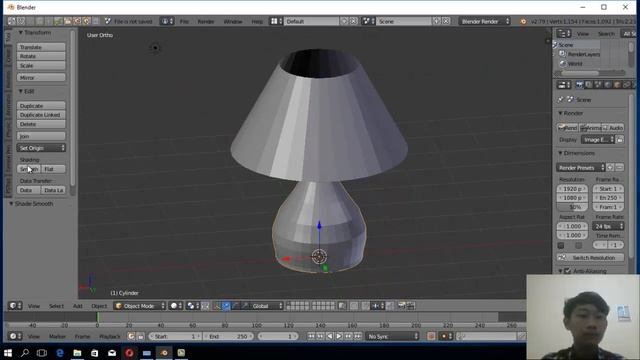Screen dimensions: 640x360
Task: Click the Delete button in Edit panel
Action: click(x=41, y=124)
